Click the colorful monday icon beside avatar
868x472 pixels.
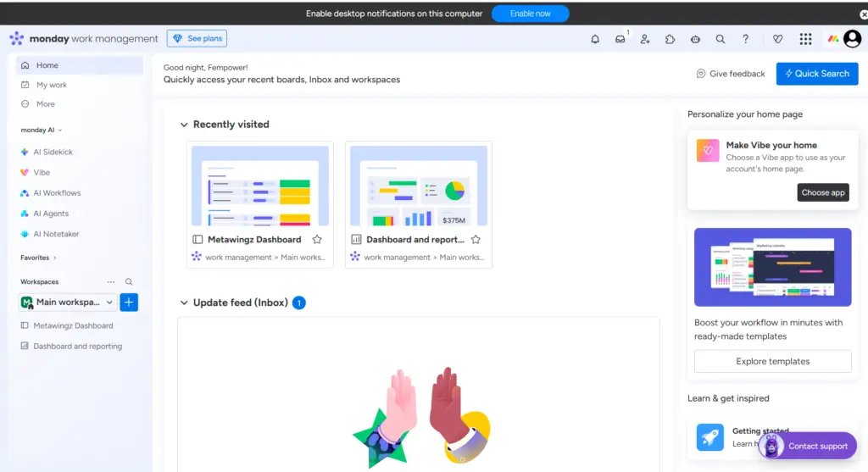[832, 39]
